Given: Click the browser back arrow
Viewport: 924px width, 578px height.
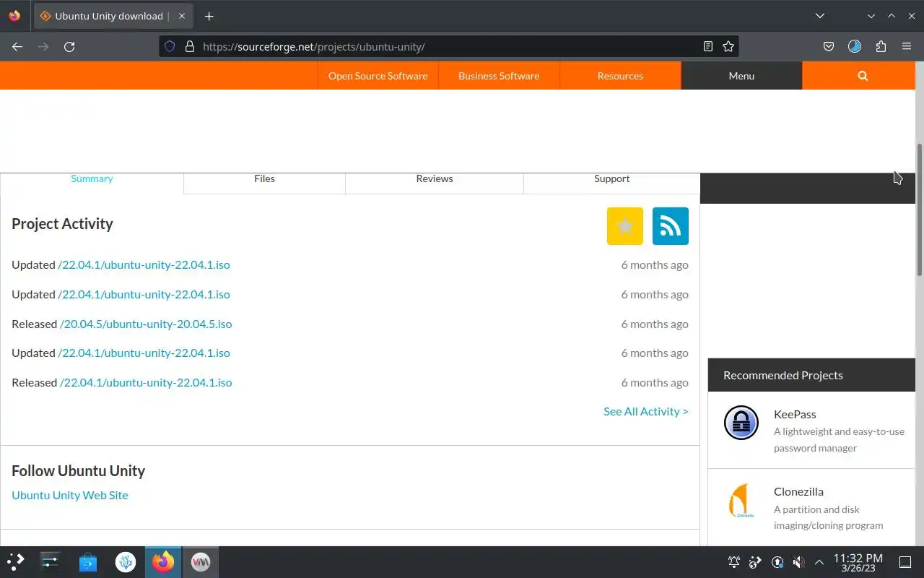Looking at the screenshot, I should (x=17, y=46).
